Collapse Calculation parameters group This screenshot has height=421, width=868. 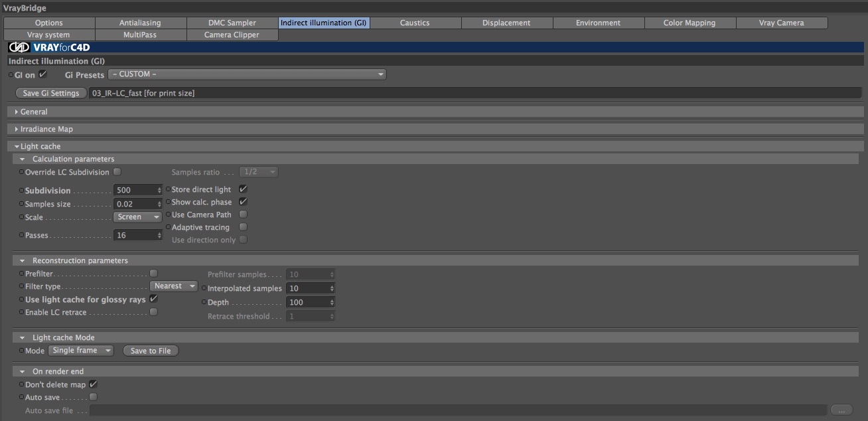pyautogui.click(x=22, y=159)
